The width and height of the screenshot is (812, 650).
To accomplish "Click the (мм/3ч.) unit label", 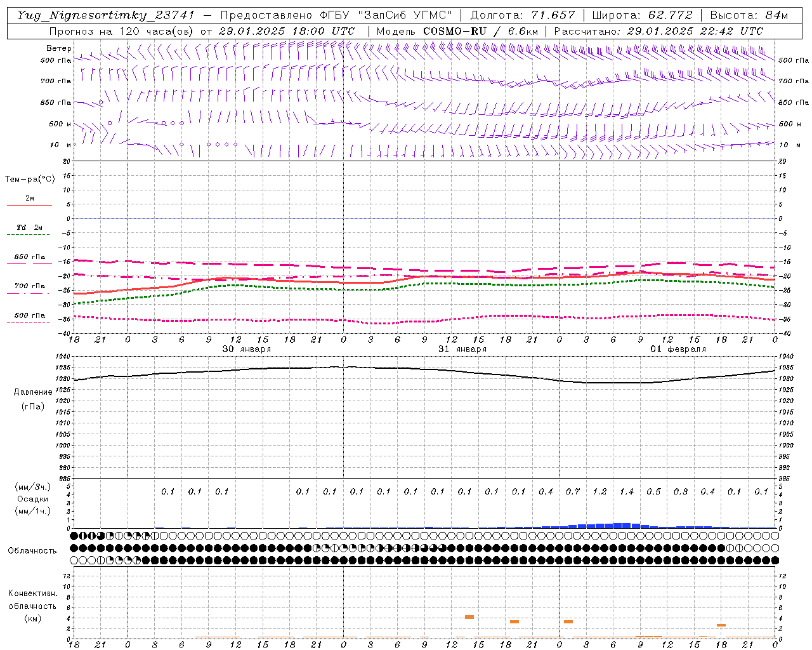I will point(33,487).
